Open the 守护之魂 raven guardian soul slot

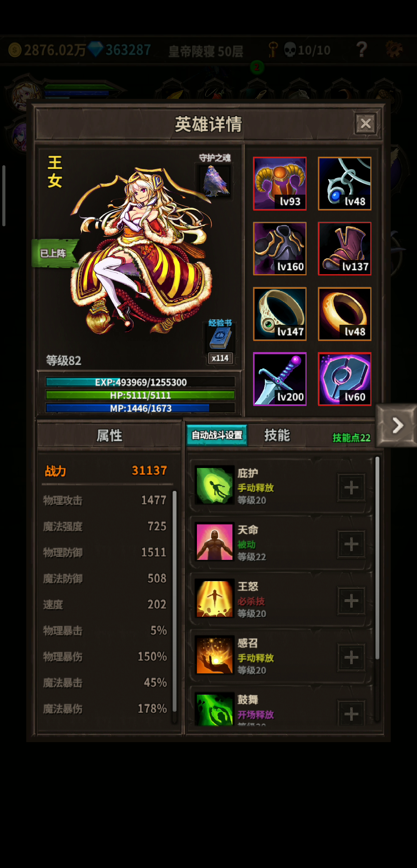coord(215,181)
